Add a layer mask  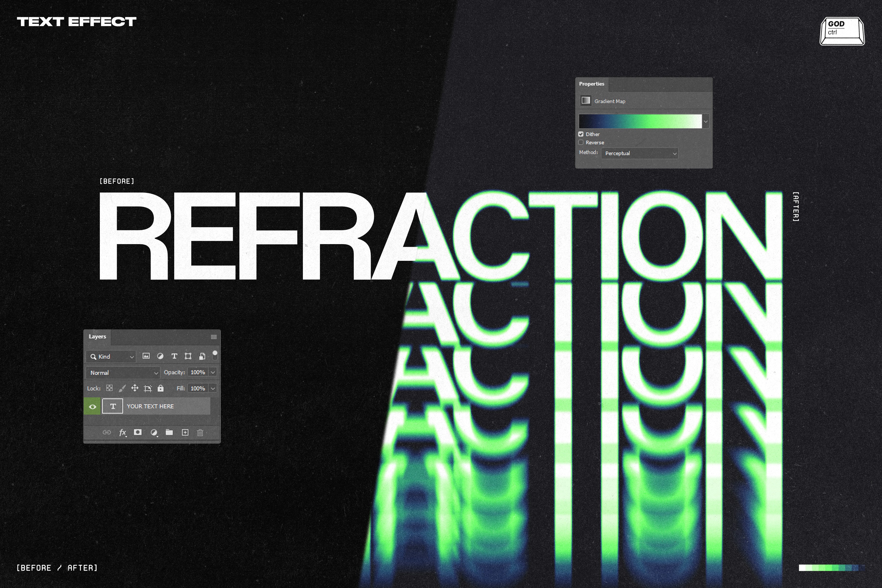coord(138,432)
